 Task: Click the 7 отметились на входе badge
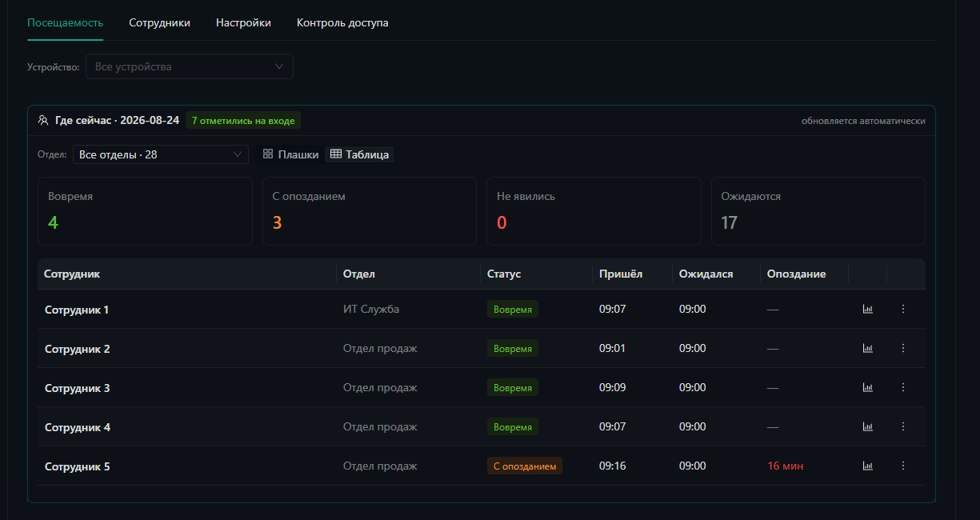tap(243, 121)
